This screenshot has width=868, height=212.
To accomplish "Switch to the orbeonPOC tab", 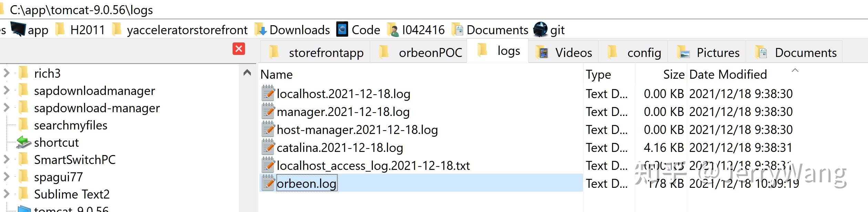I will pyautogui.click(x=430, y=52).
